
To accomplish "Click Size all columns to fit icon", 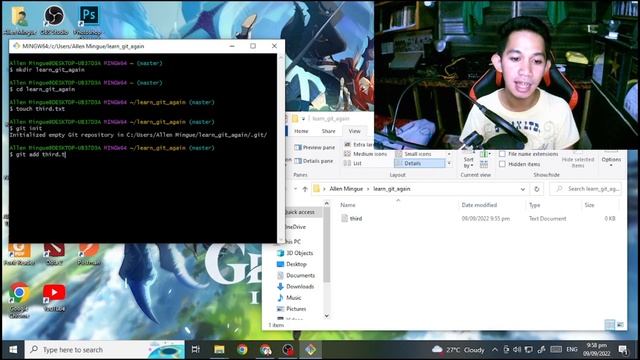I will click(484, 164).
